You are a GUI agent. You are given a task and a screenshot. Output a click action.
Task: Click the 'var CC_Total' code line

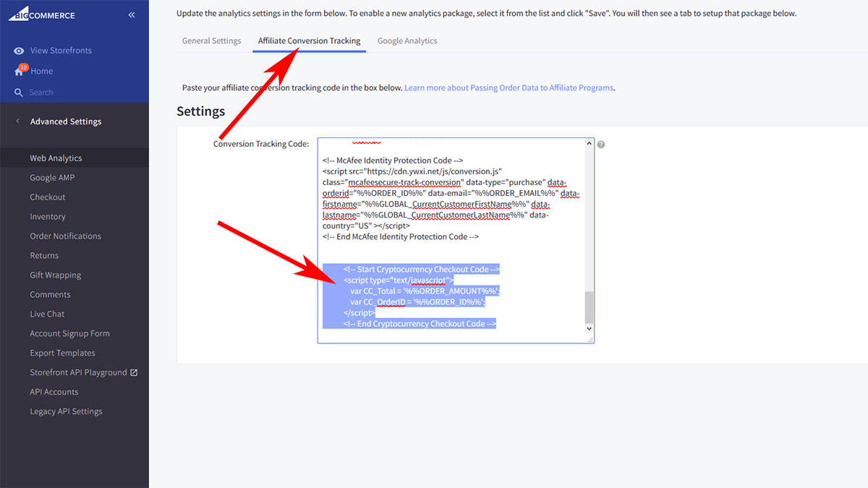(425, 291)
